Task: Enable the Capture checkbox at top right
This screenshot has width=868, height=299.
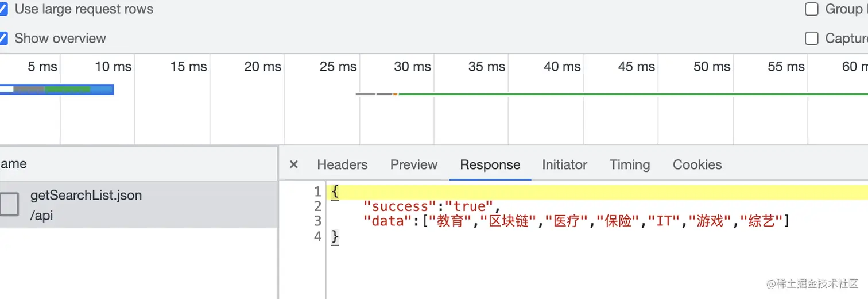Action: [812, 39]
